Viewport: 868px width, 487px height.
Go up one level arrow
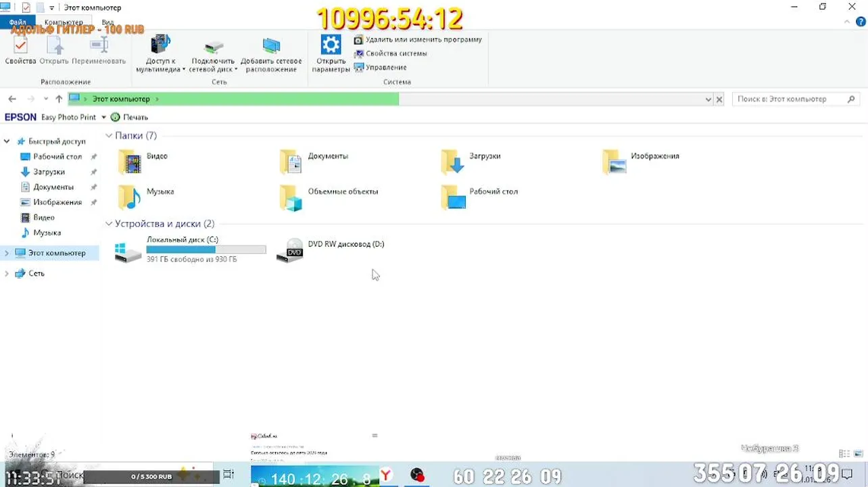pyautogui.click(x=59, y=99)
